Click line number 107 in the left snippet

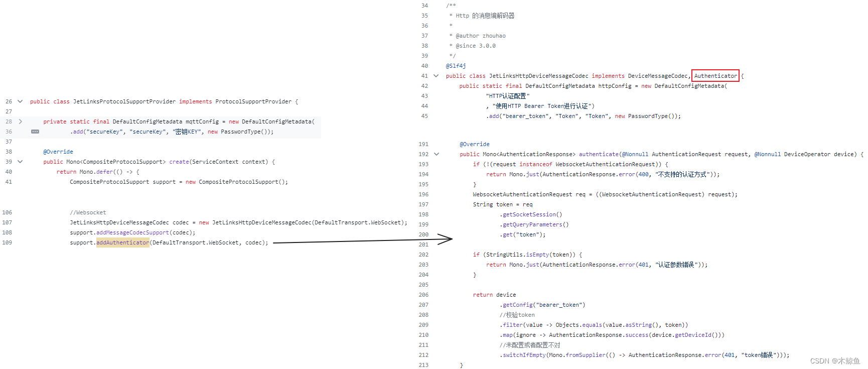(7, 222)
